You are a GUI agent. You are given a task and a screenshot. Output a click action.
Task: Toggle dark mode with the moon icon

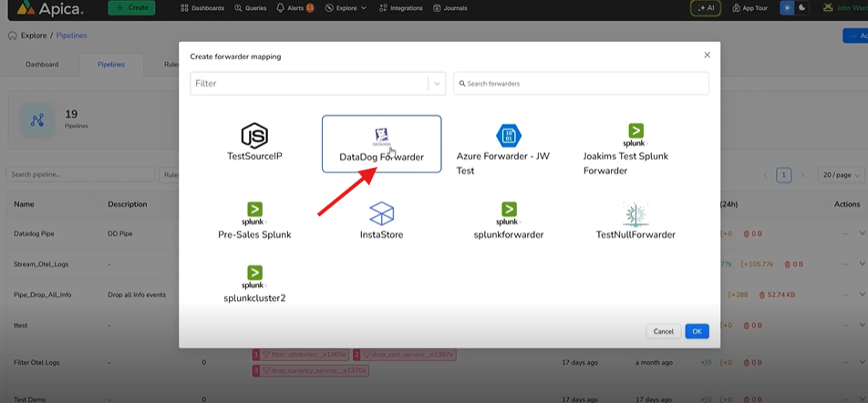coord(802,8)
